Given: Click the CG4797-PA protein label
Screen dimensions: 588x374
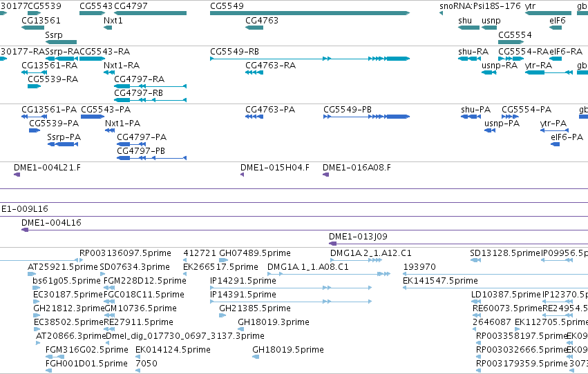Looking at the screenshot, I should pyautogui.click(x=142, y=137).
